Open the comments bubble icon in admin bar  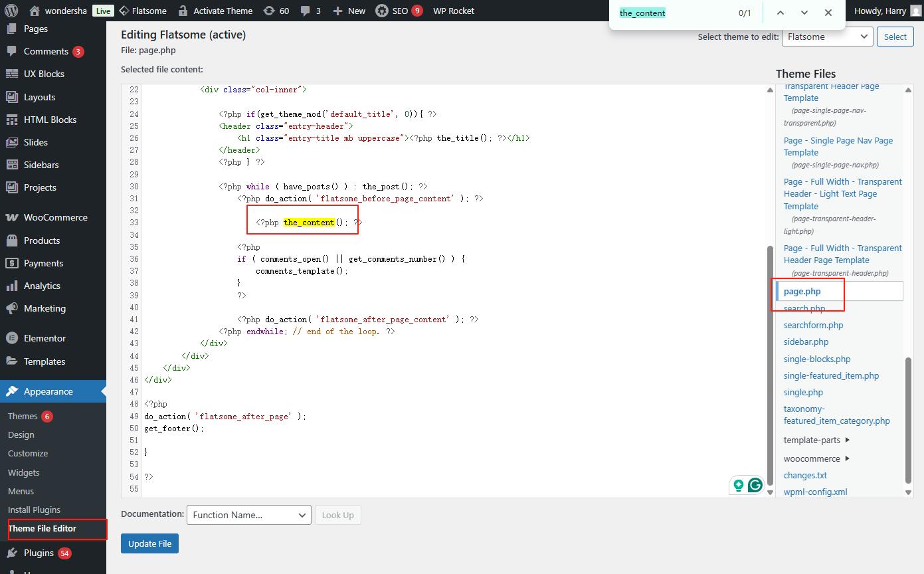[306, 11]
